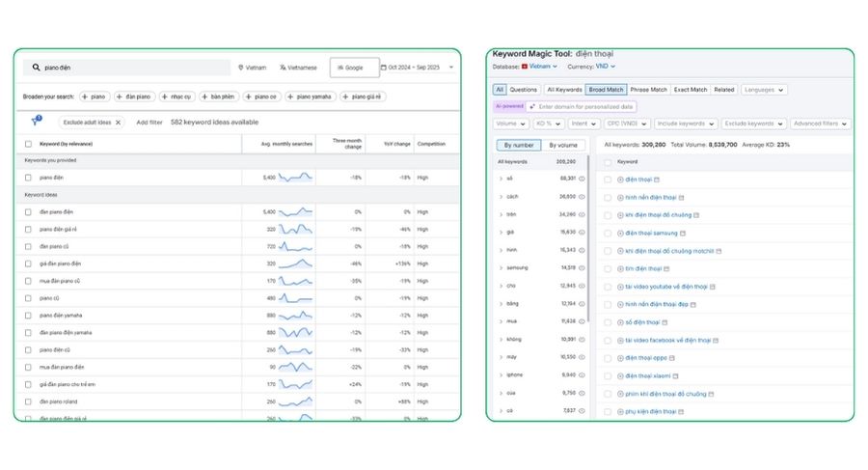Select all via 'Keyword (by relevance)' header checkbox
Screen dimensions: 868x470
click(x=28, y=144)
